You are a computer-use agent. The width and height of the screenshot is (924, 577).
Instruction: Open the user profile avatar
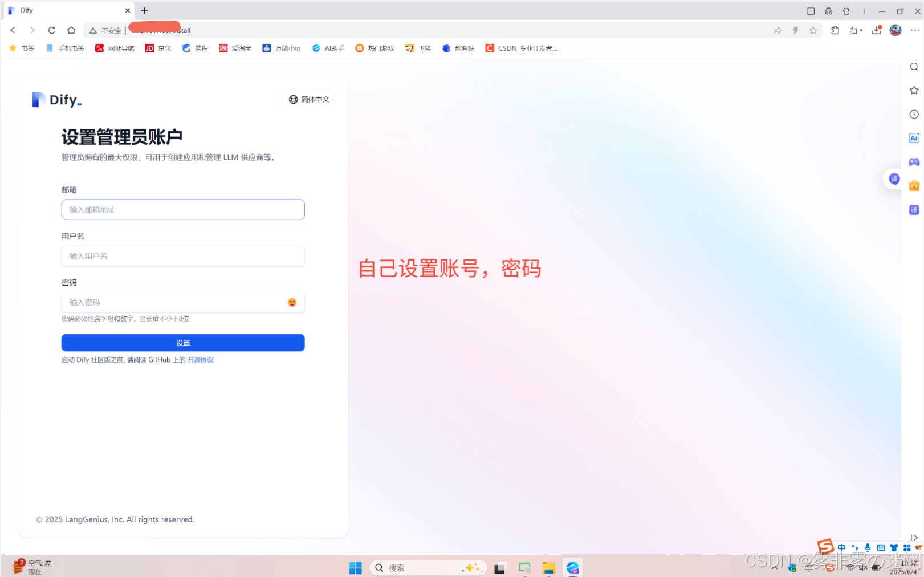point(895,30)
